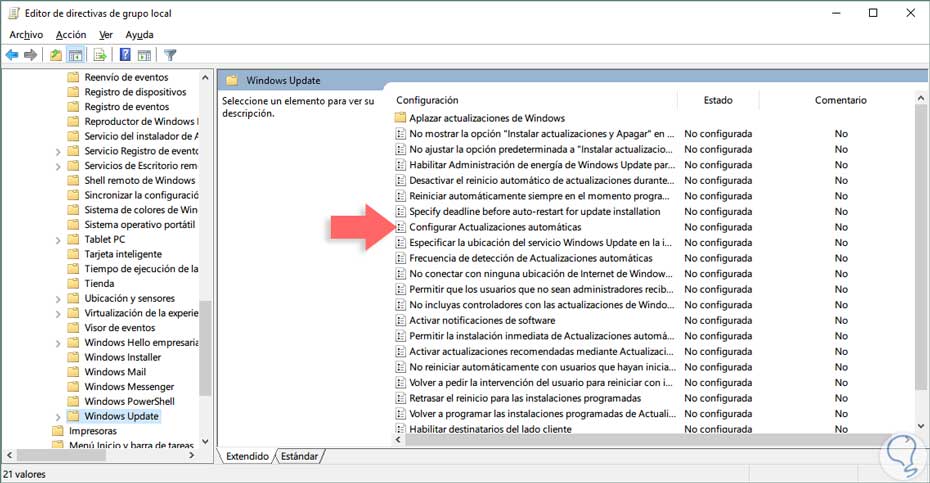Expand the Tablet PC tree node
This screenshot has height=483, width=930.
[x=58, y=240]
